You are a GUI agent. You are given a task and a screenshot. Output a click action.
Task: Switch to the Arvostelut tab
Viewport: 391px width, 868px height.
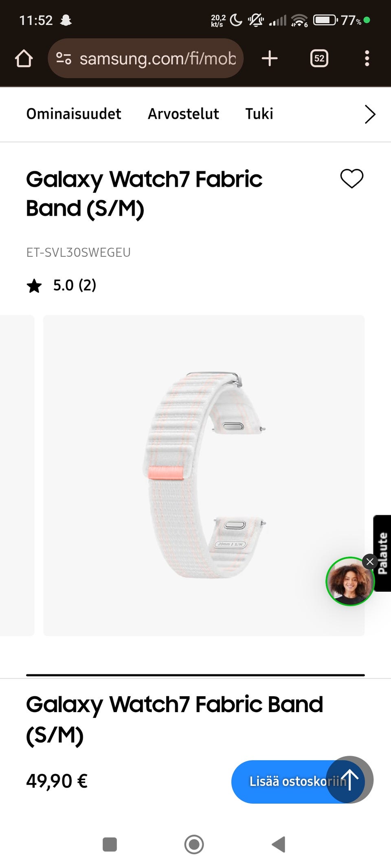pos(183,114)
